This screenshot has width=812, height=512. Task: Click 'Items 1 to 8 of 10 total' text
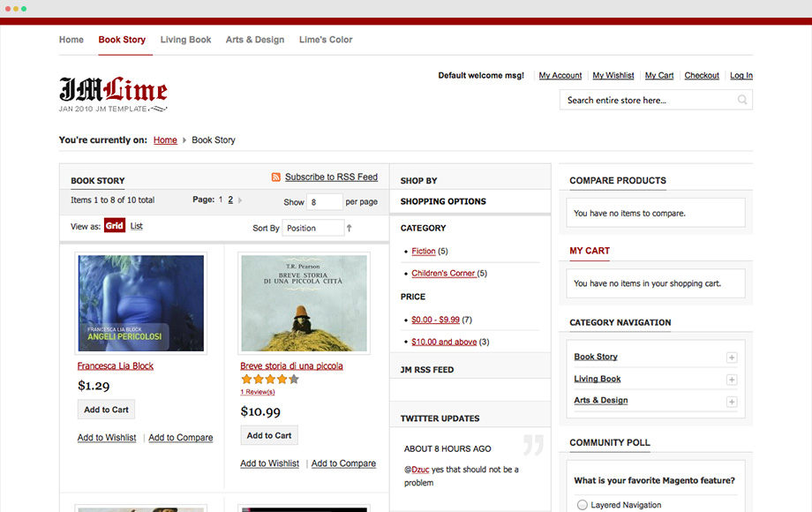(112, 200)
